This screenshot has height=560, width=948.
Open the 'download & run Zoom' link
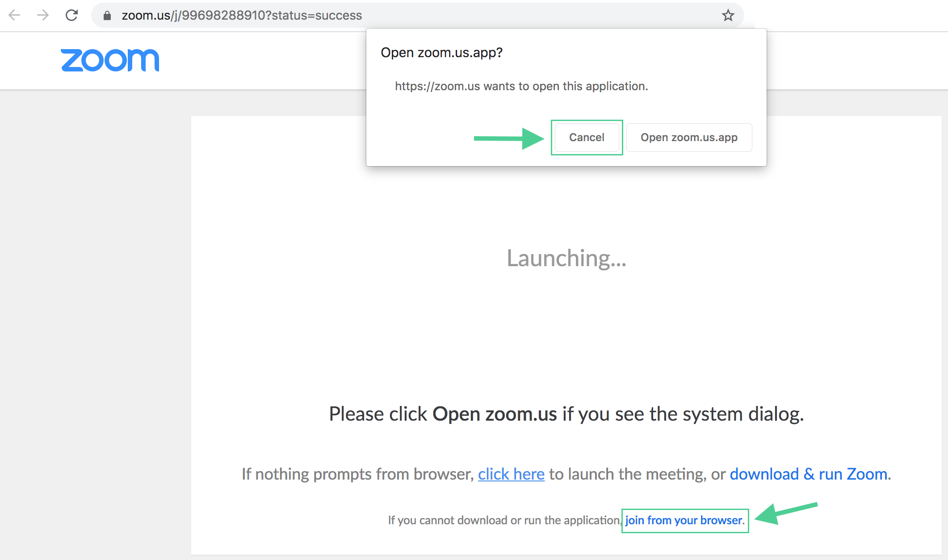tap(808, 474)
